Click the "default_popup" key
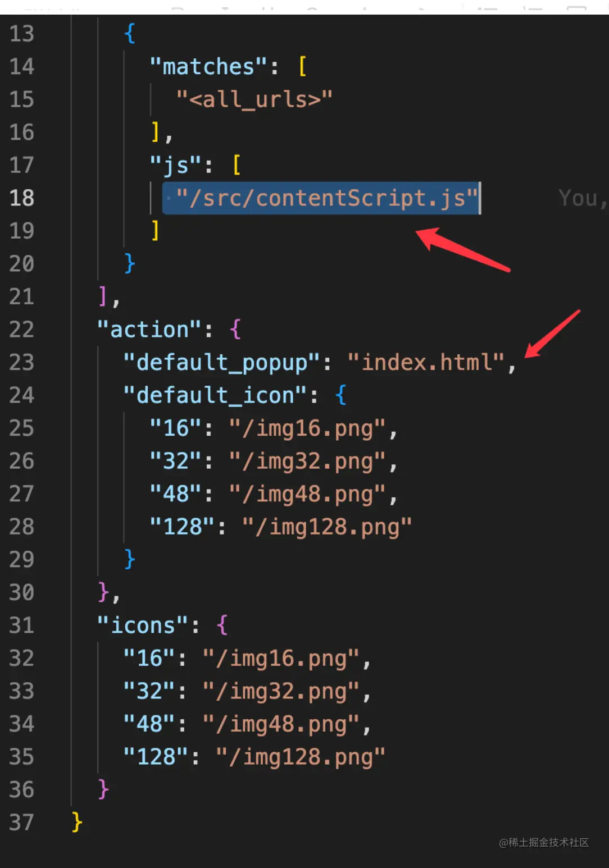Screen dimensions: 609x868 [x=221, y=362]
